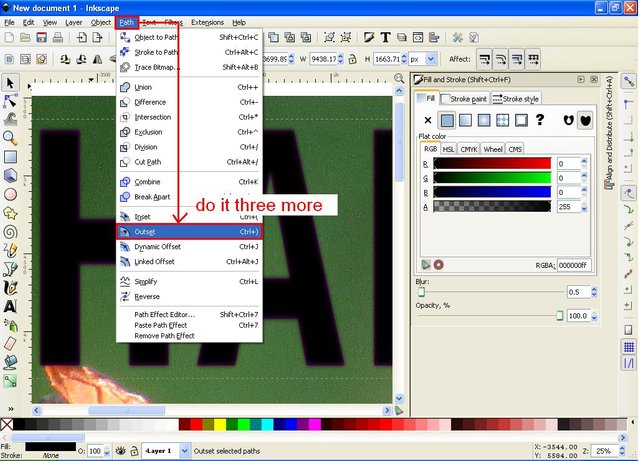Toggle layer visibility eye icon
This screenshot has height=461, width=640.
click(120, 451)
